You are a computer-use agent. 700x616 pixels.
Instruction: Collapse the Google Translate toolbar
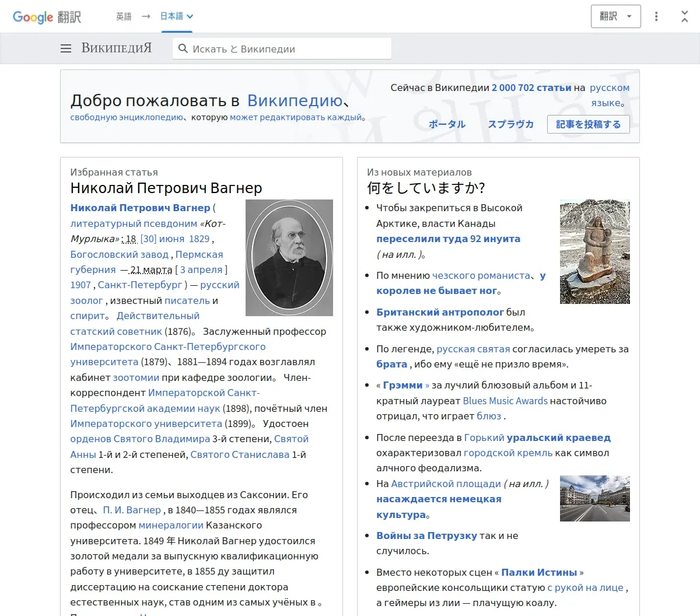(685, 16)
